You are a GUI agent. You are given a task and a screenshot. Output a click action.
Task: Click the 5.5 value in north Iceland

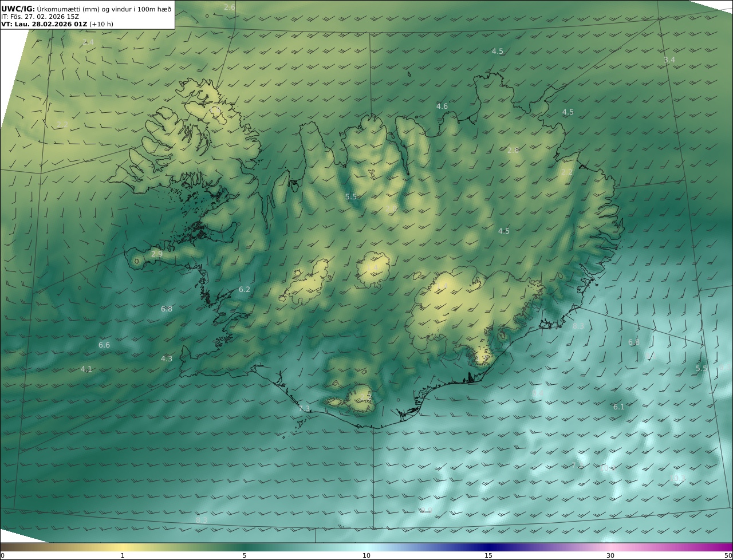[x=351, y=197]
